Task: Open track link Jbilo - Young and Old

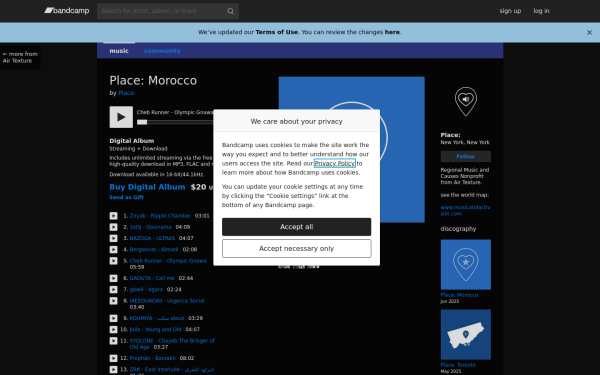Action: click(x=155, y=329)
